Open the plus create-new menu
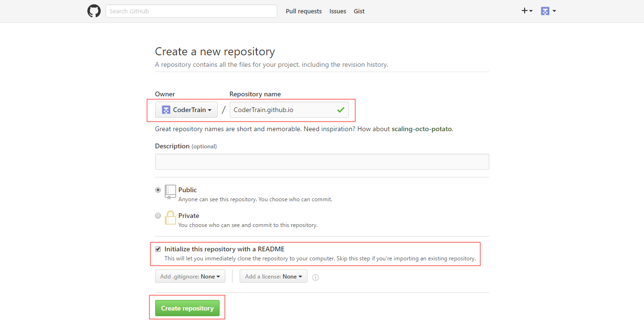 (x=527, y=11)
